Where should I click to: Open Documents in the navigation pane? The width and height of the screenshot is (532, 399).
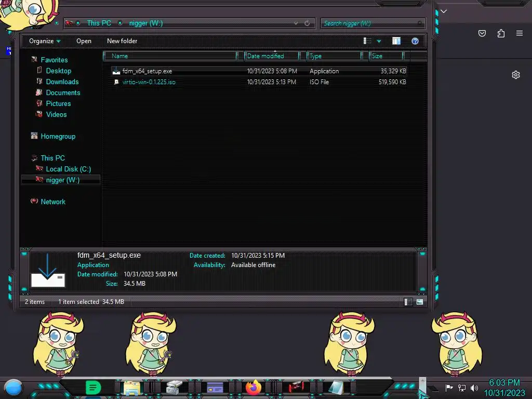pos(63,92)
